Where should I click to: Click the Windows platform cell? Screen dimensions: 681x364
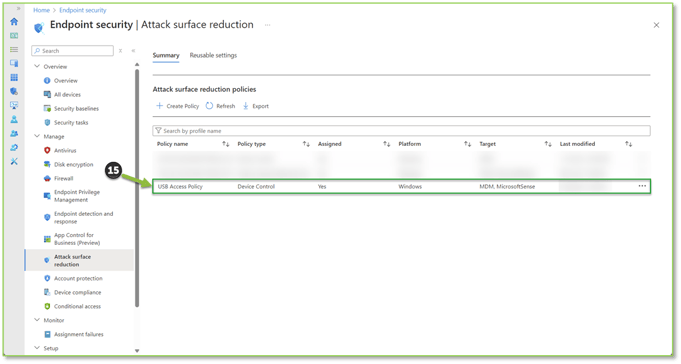click(410, 186)
